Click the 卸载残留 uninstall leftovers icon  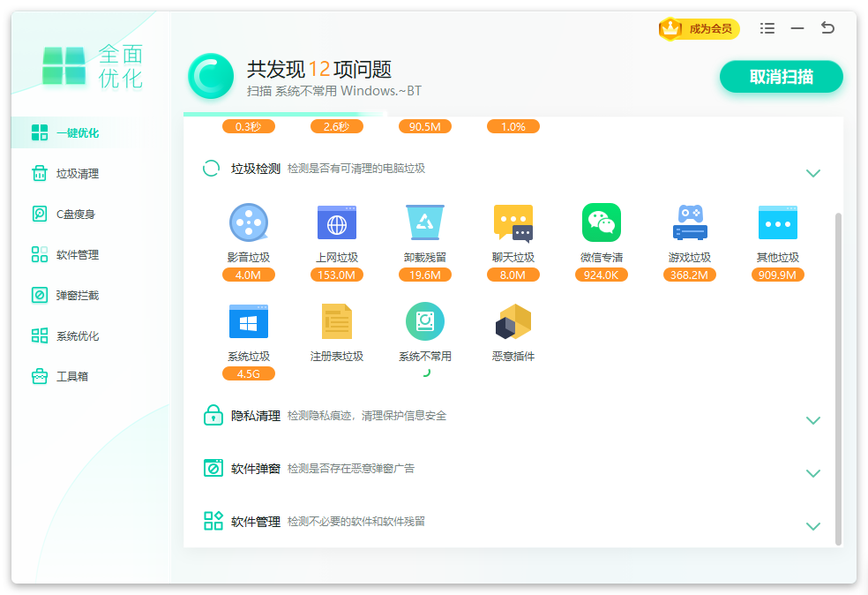coord(424,222)
